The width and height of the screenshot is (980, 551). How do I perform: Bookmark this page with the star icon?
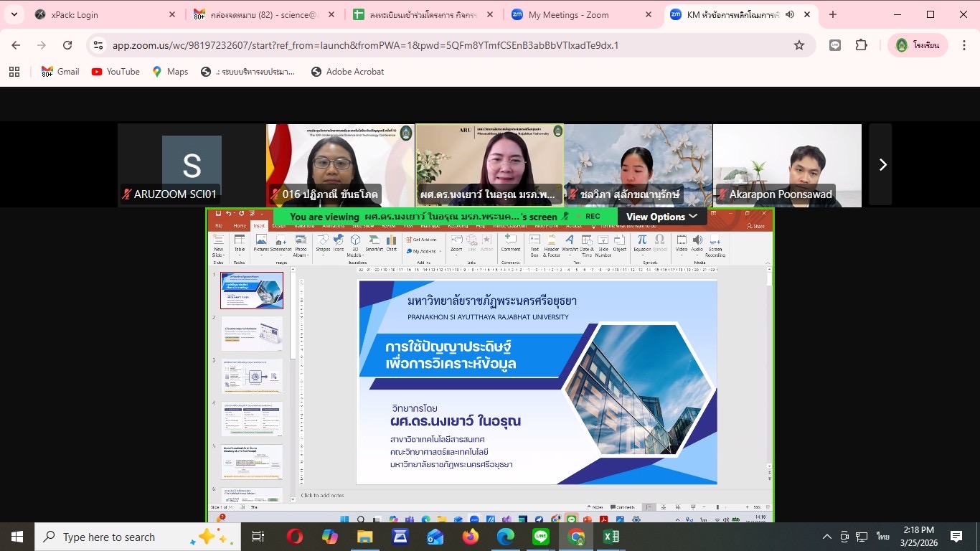tap(798, 45)
